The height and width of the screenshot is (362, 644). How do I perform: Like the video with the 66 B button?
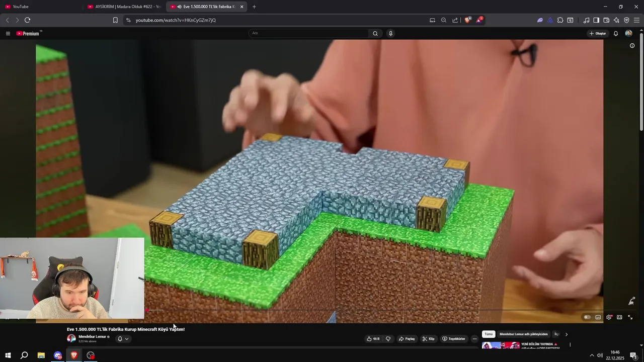click(373, 339)
